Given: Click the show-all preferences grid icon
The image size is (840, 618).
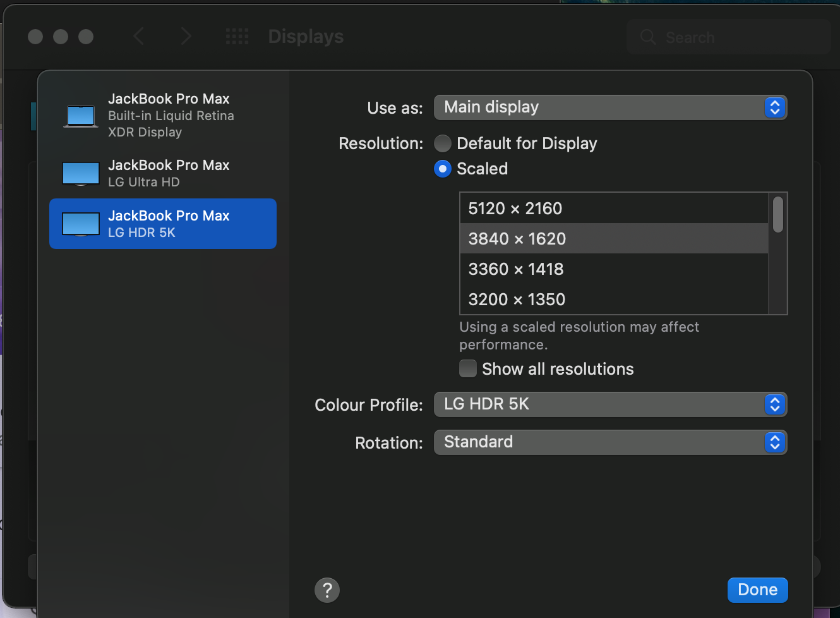Looking at the screenshot, I should (237, 37).
